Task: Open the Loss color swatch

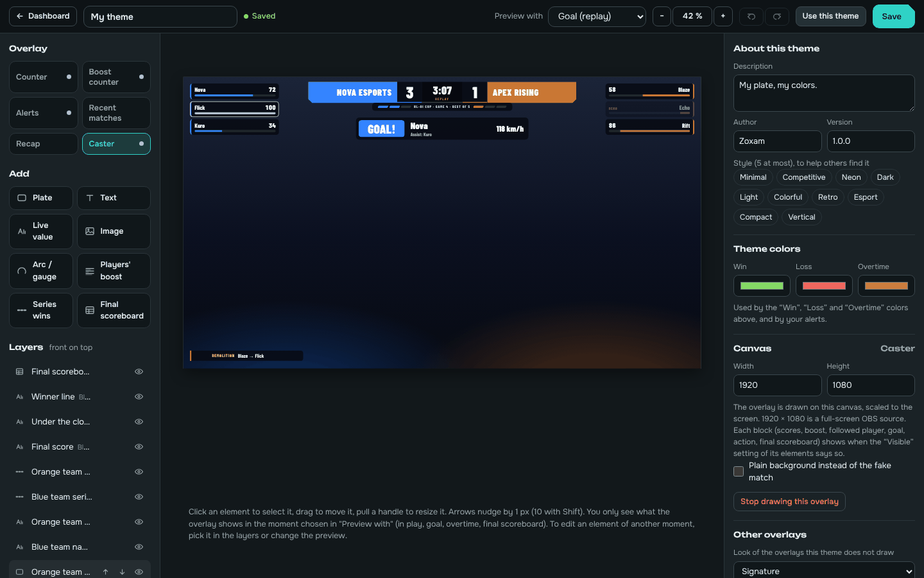Action: (824, 286)
